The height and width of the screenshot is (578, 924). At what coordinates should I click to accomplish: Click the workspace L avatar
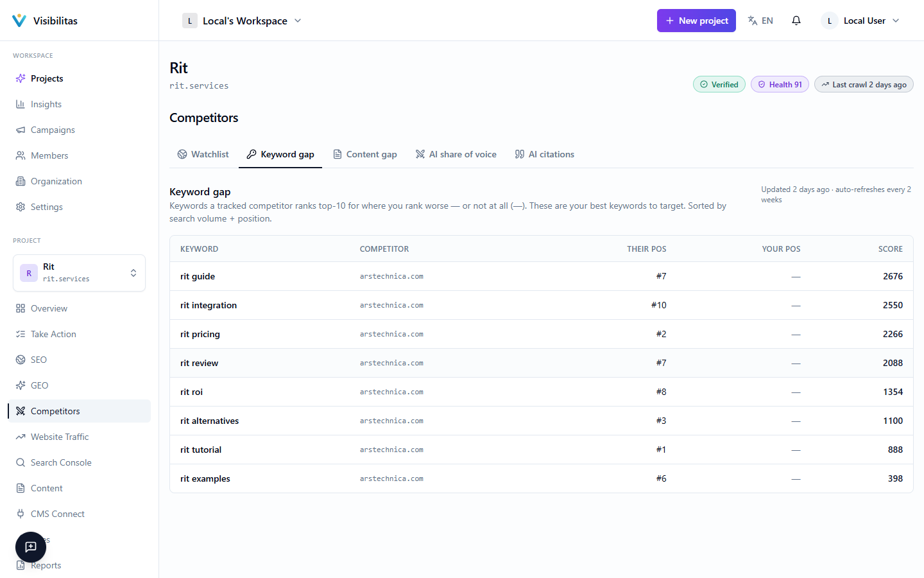(x=190, y=21)
